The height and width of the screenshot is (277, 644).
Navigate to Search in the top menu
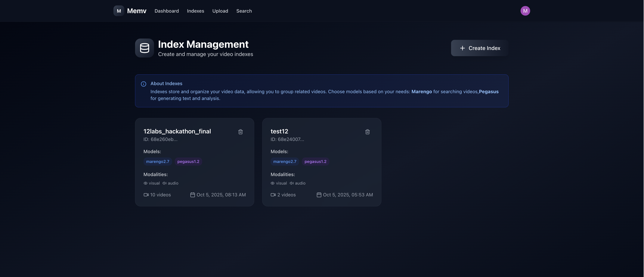pyautogui.click(x=244, y=11)
